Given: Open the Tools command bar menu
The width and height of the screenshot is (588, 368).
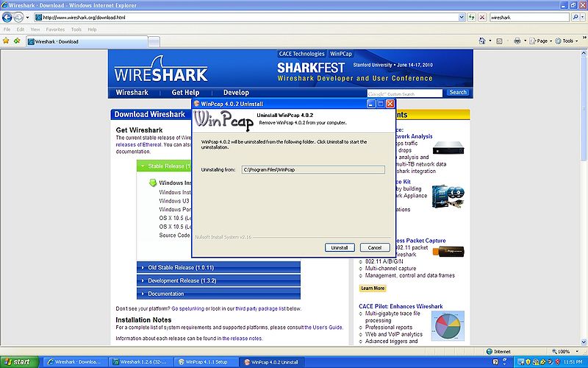Looking at the screenshot, I should 566,41.
